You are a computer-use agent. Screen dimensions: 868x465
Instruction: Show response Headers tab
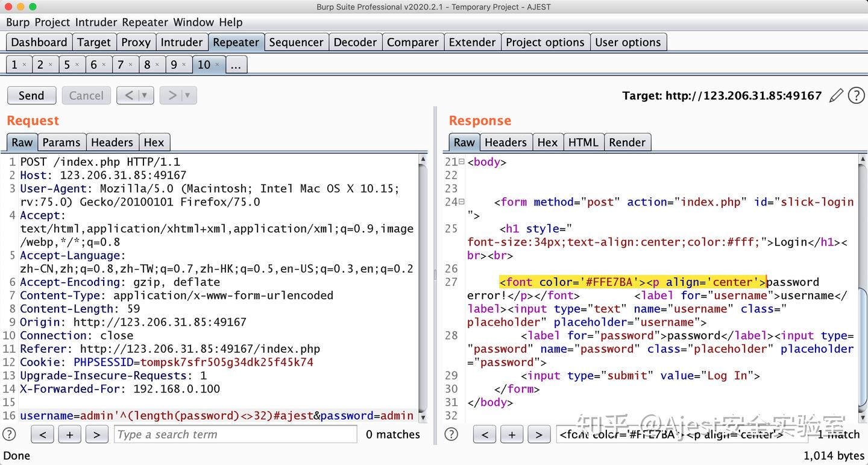[506, 142]
